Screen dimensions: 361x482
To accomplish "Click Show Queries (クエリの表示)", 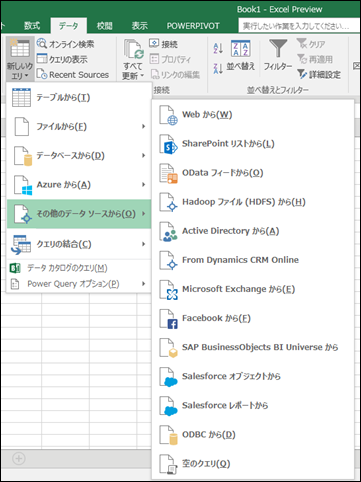I will pyautogui.click(x=62, y=59).
